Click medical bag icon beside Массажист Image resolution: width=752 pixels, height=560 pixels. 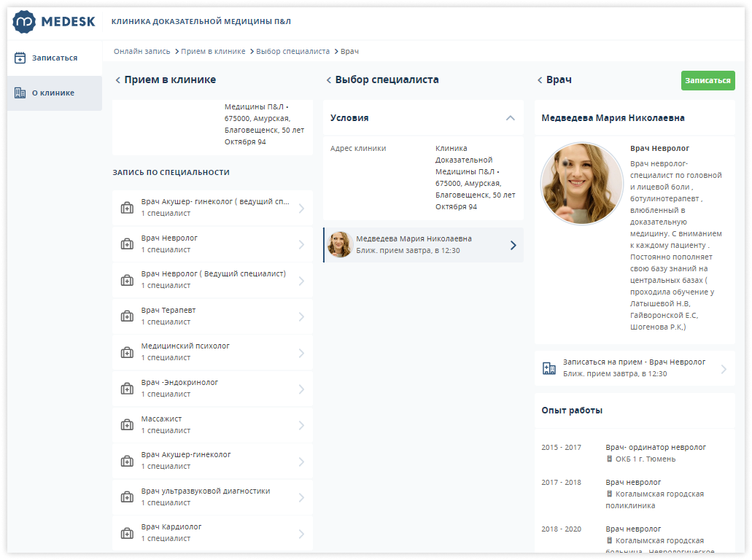(127, 425)
